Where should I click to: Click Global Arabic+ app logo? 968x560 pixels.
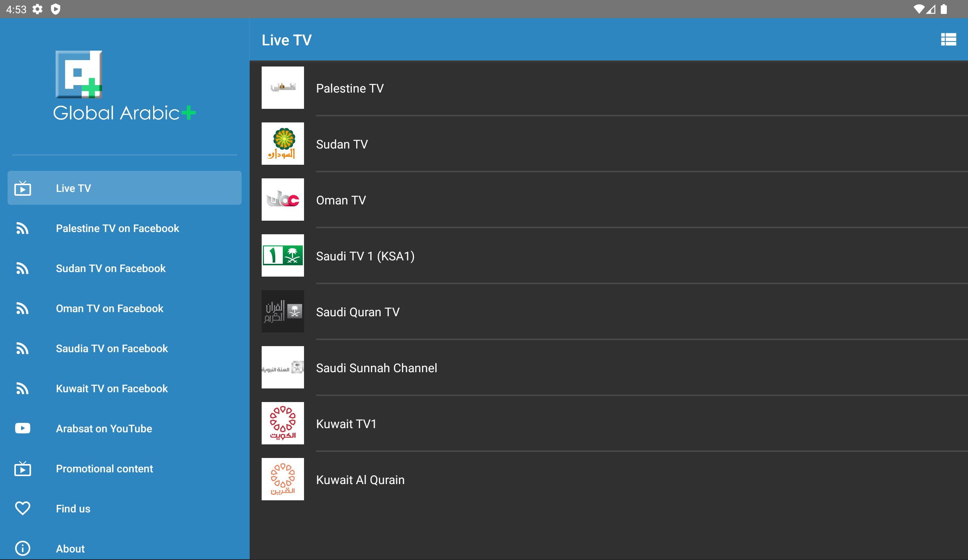tap(124, 86)
